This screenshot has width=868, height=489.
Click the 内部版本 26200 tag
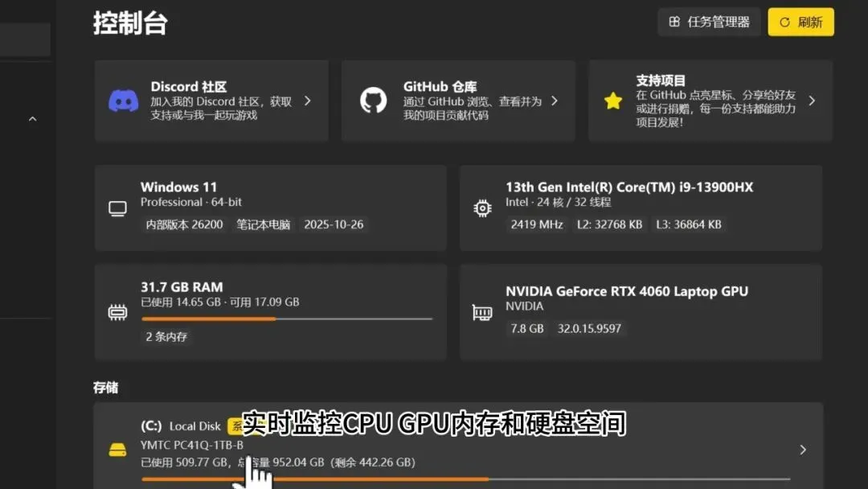184,224
